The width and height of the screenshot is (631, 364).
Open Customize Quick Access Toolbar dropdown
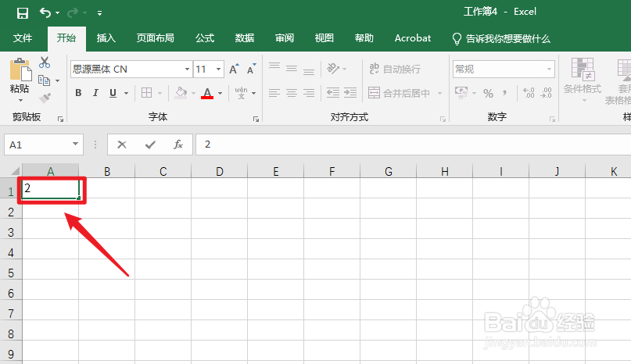pyautogui.click(x=99, y=13)
